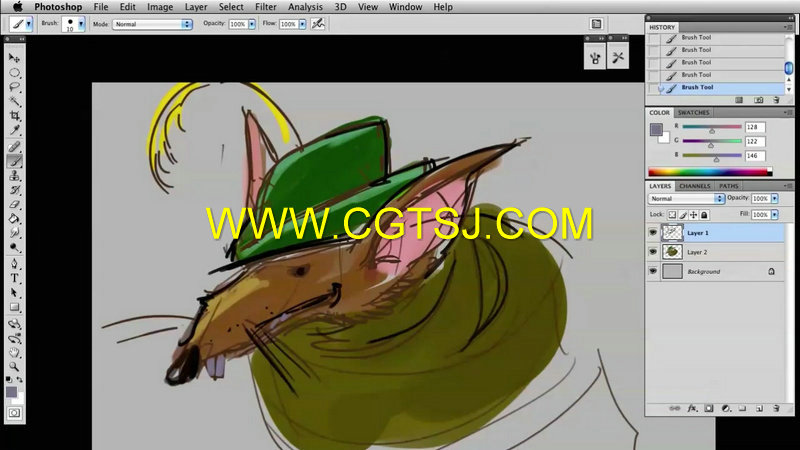Create new snapshot in History panel

pos(759,100)
